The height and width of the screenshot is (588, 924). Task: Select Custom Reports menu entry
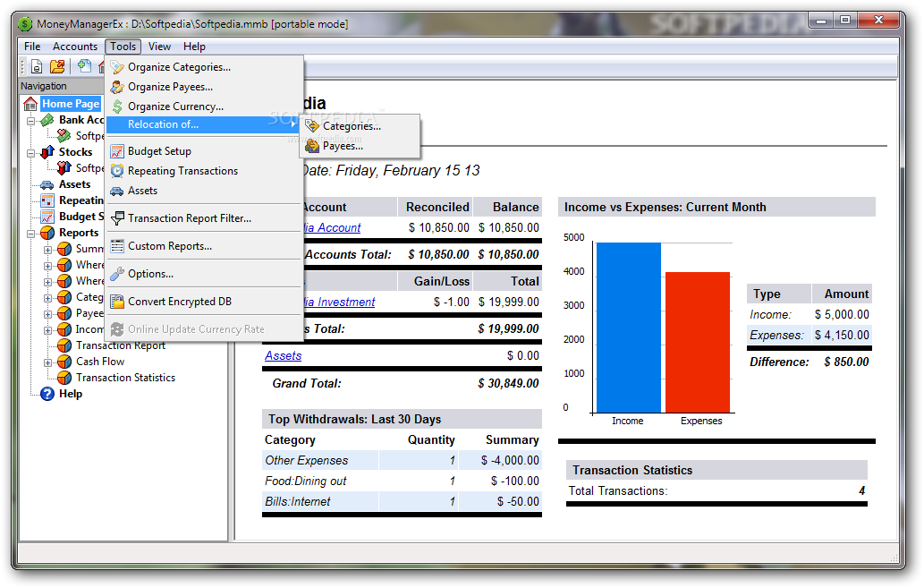click(x=204, y=246)
